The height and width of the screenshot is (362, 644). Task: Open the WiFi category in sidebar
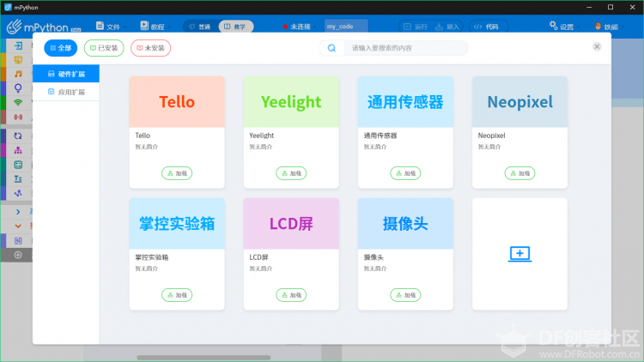click(18, 103)
